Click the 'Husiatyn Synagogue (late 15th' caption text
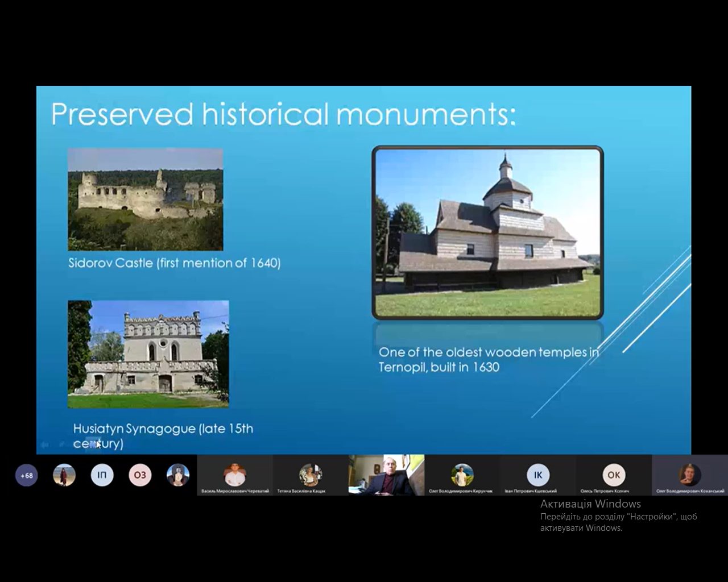This screenshot has height=582, width=728. (x=163, y=429)
